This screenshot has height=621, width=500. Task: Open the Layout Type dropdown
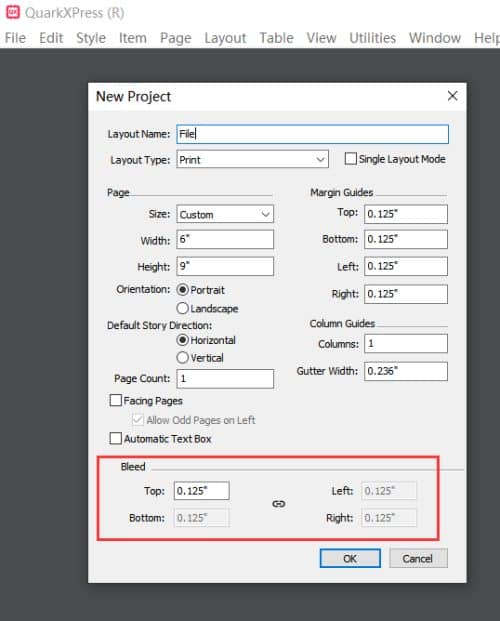click(x=252, y=160)
